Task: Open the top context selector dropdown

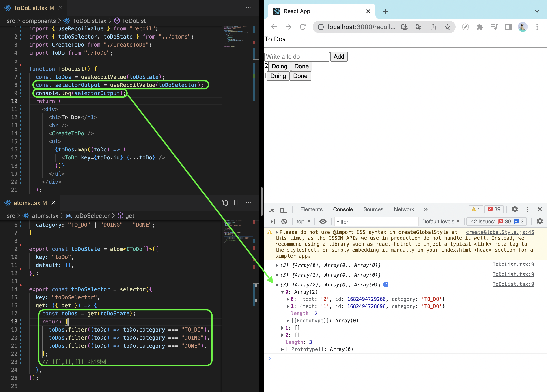Action: click(303, 222)
